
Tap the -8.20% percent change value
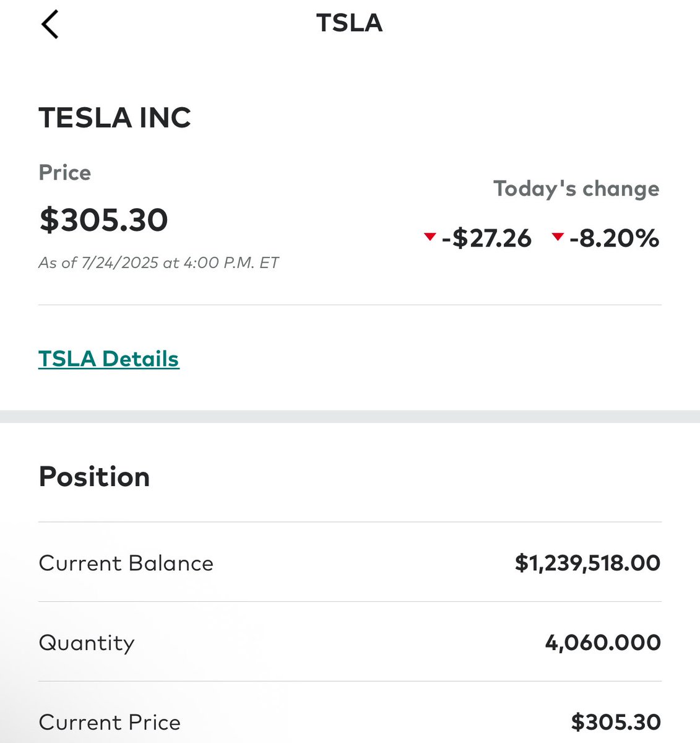click(614, 238)
